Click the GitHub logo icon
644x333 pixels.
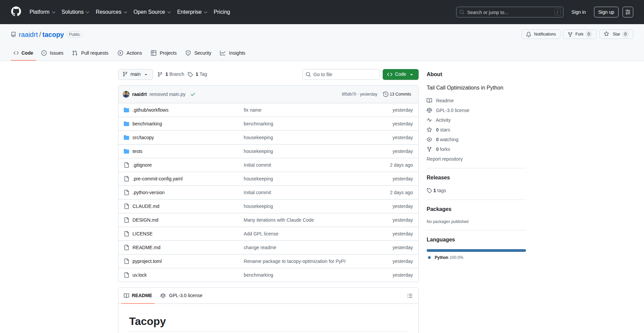[16, 12]
